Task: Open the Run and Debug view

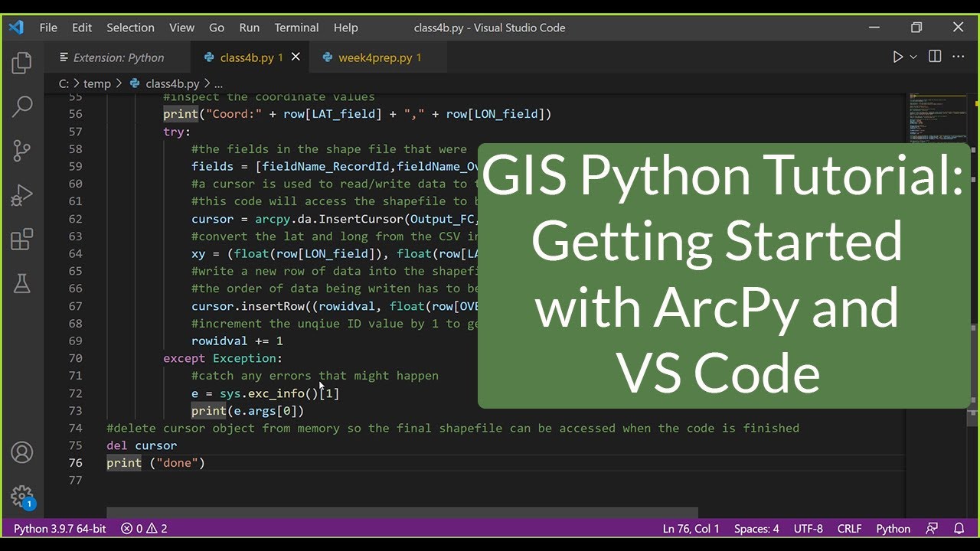Action: point(21,195)
